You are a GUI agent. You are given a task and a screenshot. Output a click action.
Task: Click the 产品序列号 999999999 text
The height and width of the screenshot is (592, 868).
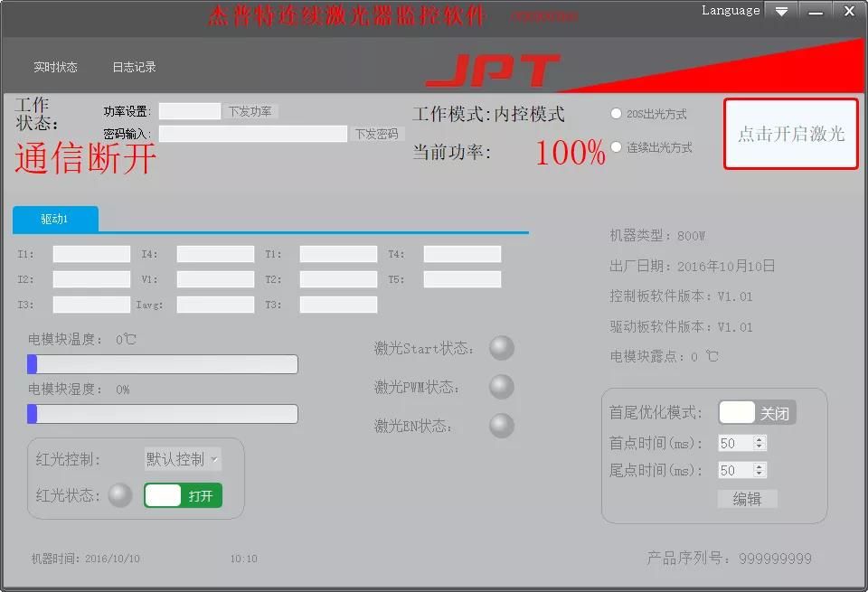point(730,559)
